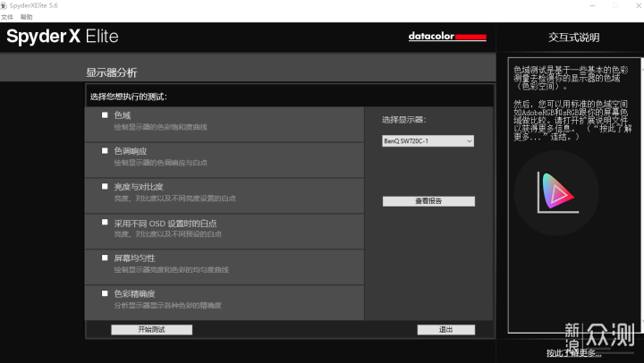Click the 选择显示器 label

(404, 120)
